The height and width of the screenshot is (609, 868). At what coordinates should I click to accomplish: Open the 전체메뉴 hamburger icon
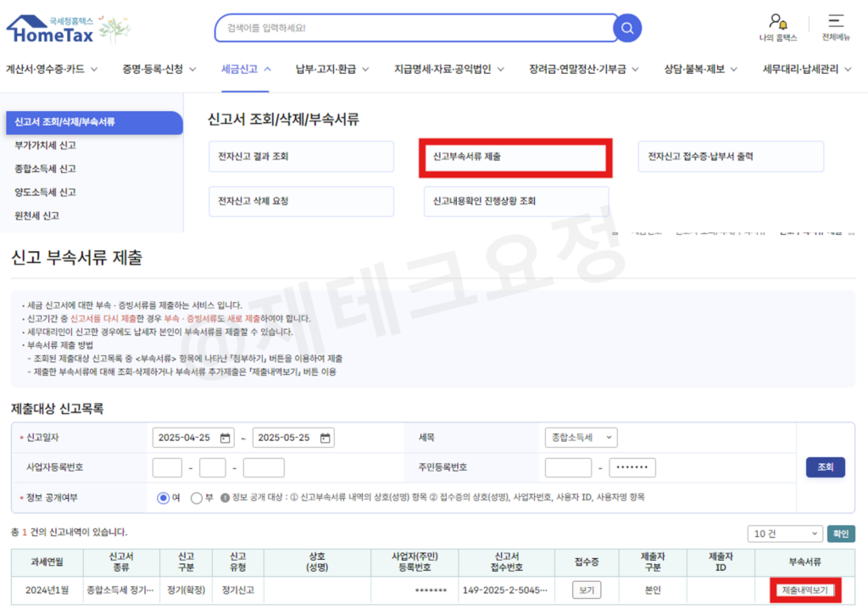tap(836, 21)
